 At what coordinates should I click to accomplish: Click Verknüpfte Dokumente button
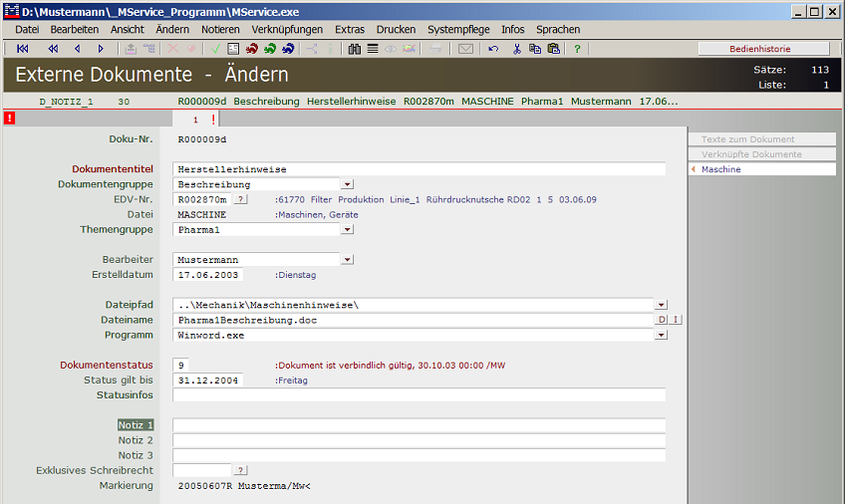pyautogui.click(x=762, y=154)
